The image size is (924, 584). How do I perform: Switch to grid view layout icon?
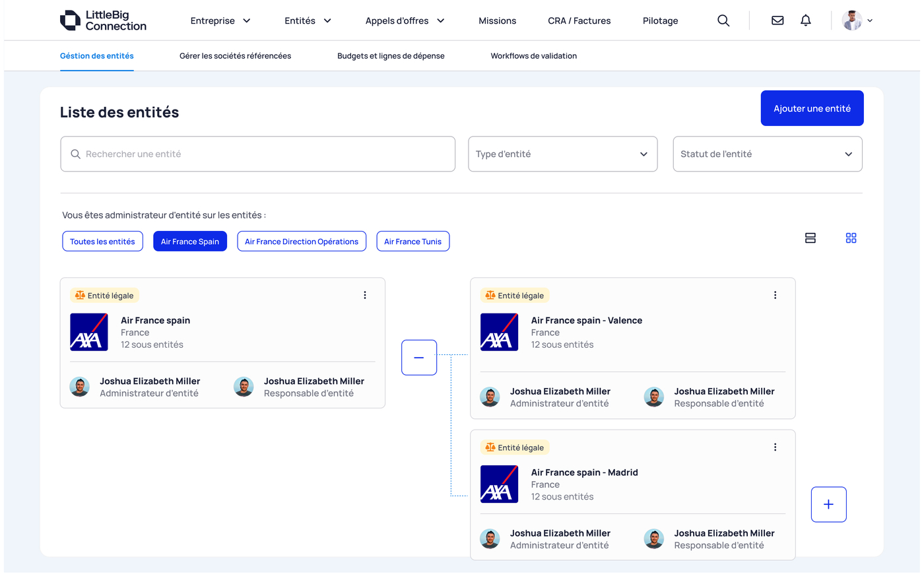(x=851, y=238)
